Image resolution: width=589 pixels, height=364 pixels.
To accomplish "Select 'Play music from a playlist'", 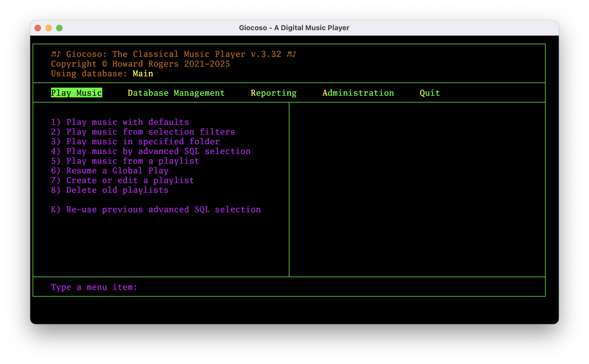I will click(125, 161).
